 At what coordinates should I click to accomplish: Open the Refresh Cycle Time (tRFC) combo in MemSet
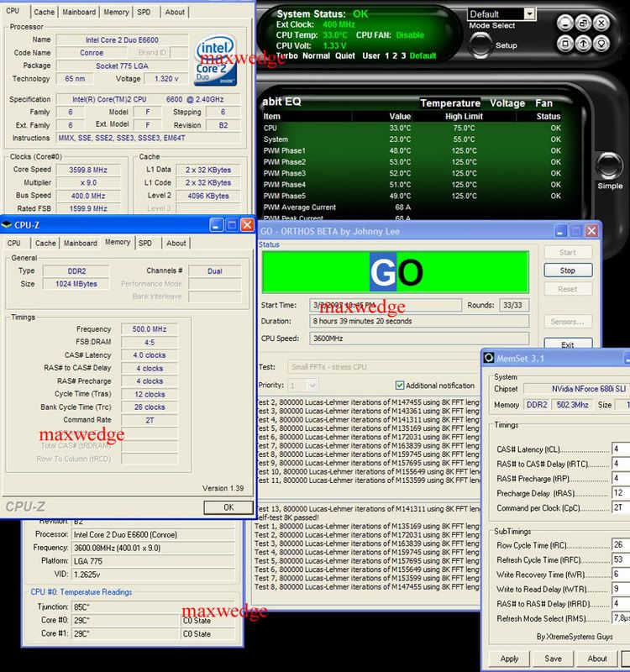coord(621,559)
